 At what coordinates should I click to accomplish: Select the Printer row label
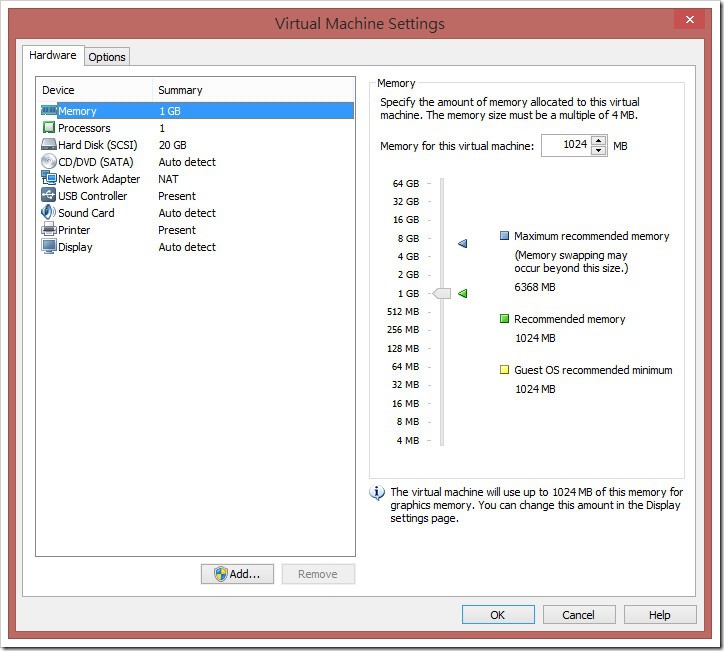pos(74,230)
